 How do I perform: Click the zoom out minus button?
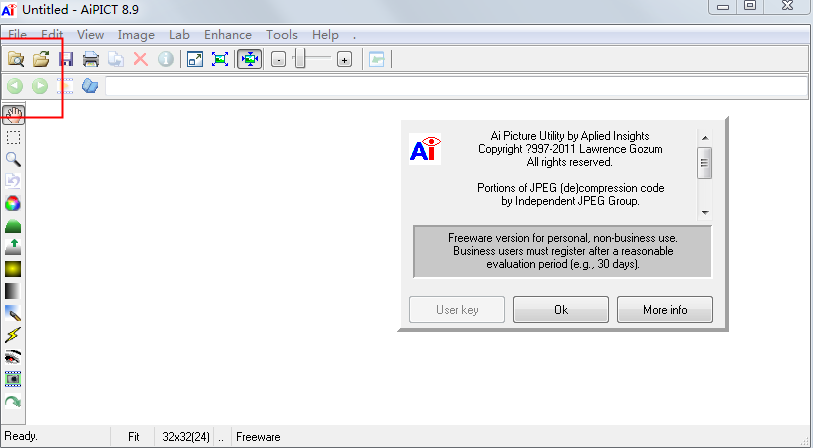pos(278,60)
